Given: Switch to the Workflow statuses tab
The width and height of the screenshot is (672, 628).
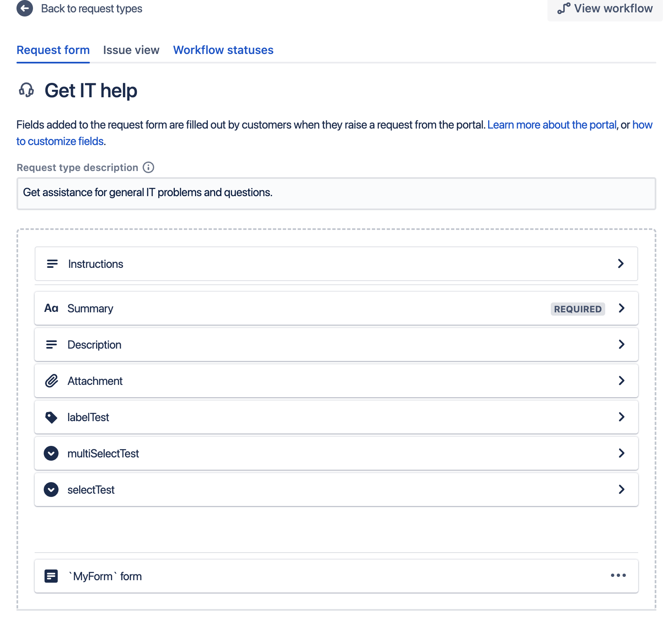Looking at the screenshot, I should pyautogui.click(x=223, y=50).
